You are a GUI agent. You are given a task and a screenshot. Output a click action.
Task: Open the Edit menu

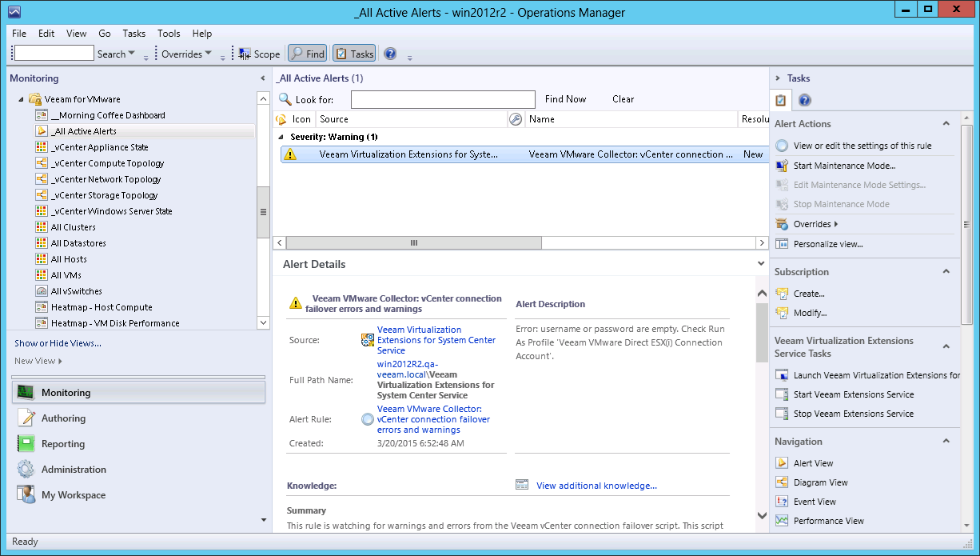46,34
